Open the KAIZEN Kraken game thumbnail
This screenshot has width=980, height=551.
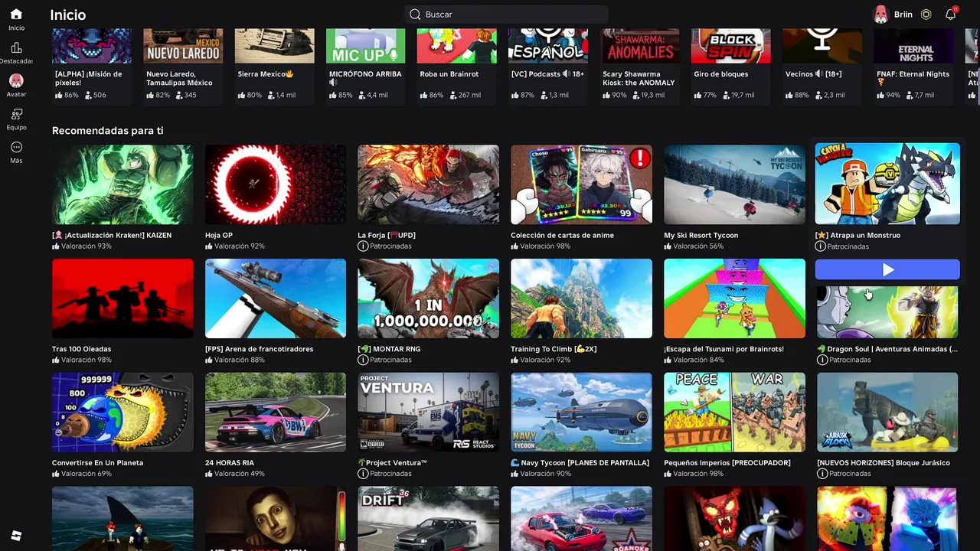click(122, 184)
